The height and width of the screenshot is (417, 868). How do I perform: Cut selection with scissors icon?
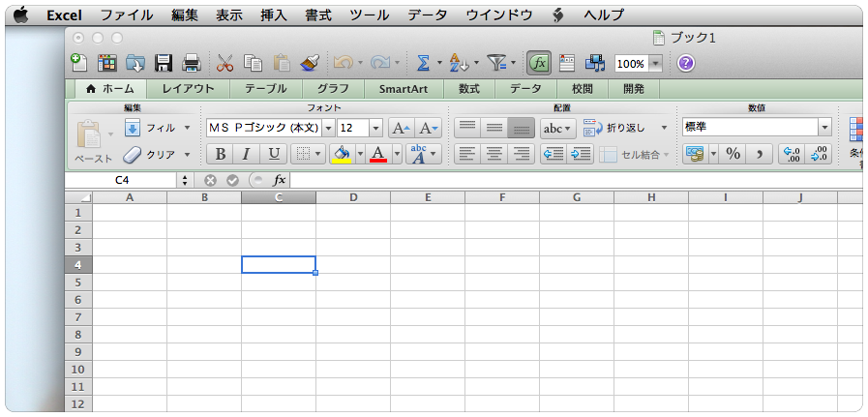[224, 63]
